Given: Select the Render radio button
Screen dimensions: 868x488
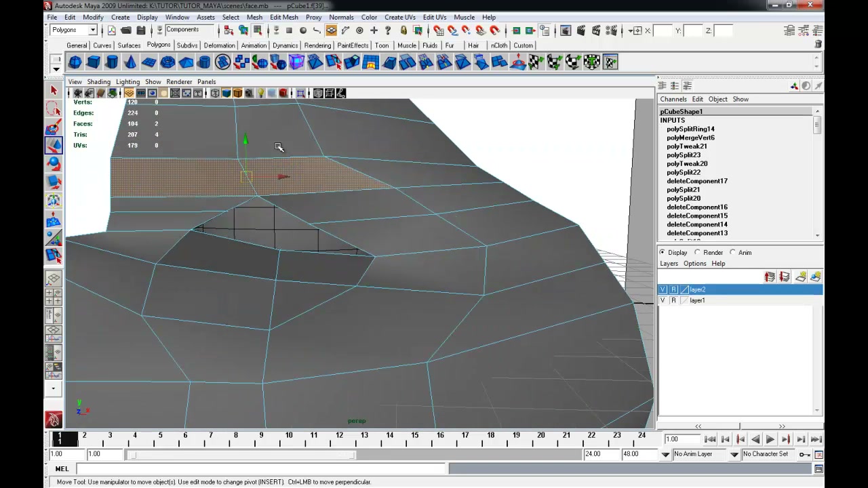Looking at the screenshot, I should (709, 252).
